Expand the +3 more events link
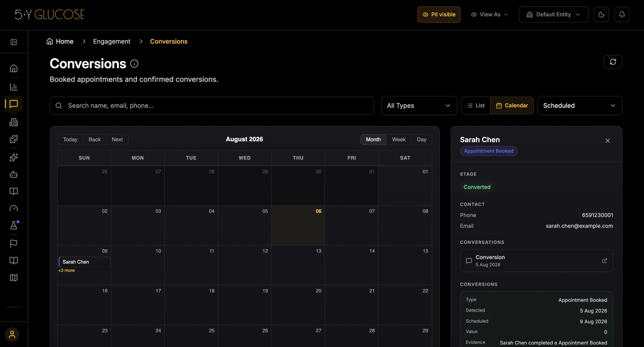This screenshot has width=644, height=347. pyautogui.click(x=66, y=270)
